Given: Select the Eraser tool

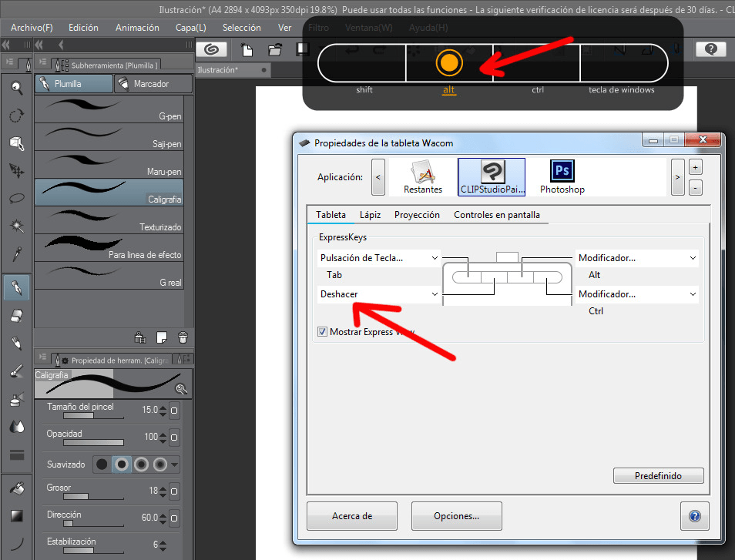Looking at the screenshot, I should 16,315.
